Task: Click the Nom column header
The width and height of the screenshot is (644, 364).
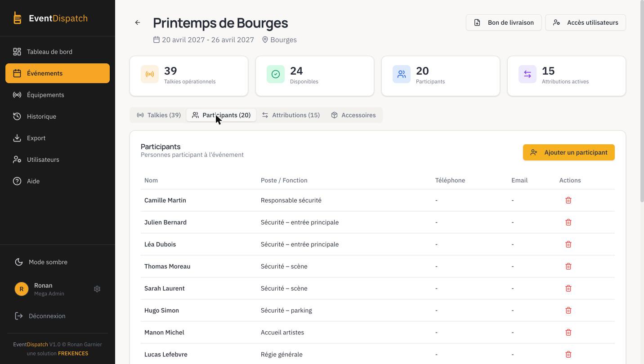Action: click(x=151, y=180)
